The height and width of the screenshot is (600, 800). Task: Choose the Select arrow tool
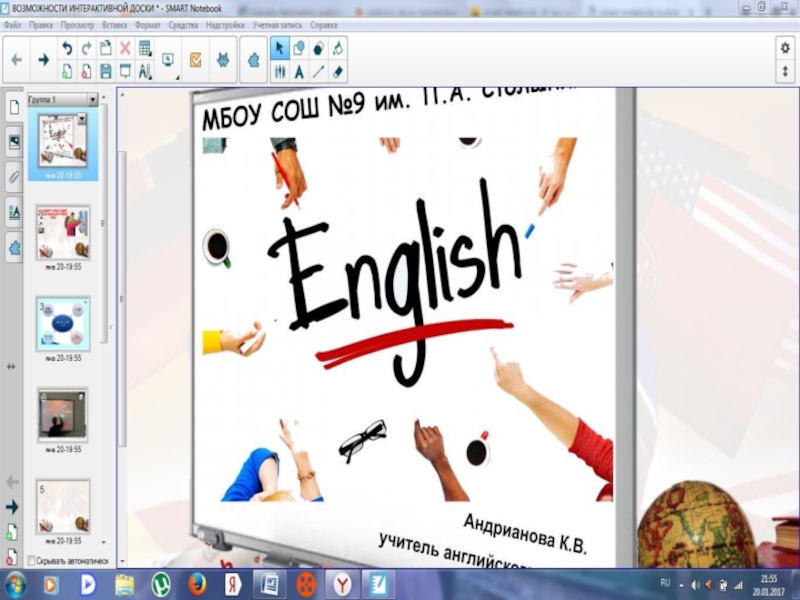click(x=279, y=48)
